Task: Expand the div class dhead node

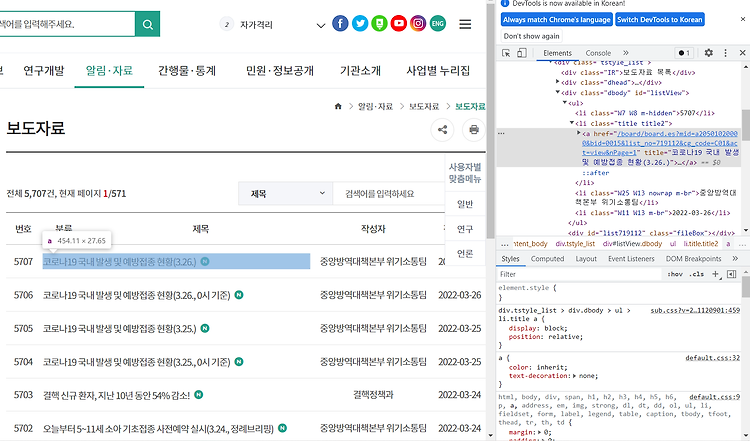Action: (558, 82)
